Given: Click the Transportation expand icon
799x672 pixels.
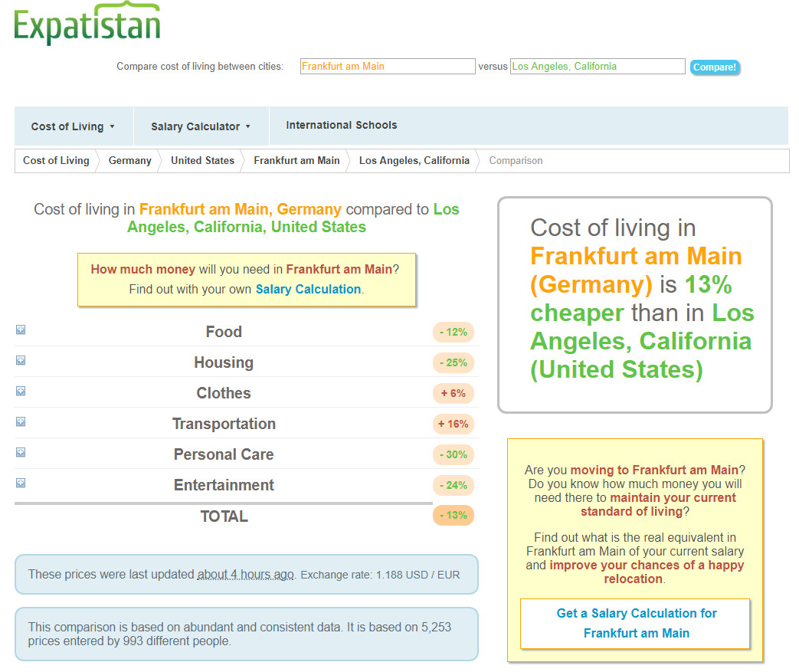Looking at the screenshot, I should coord(21,421).
